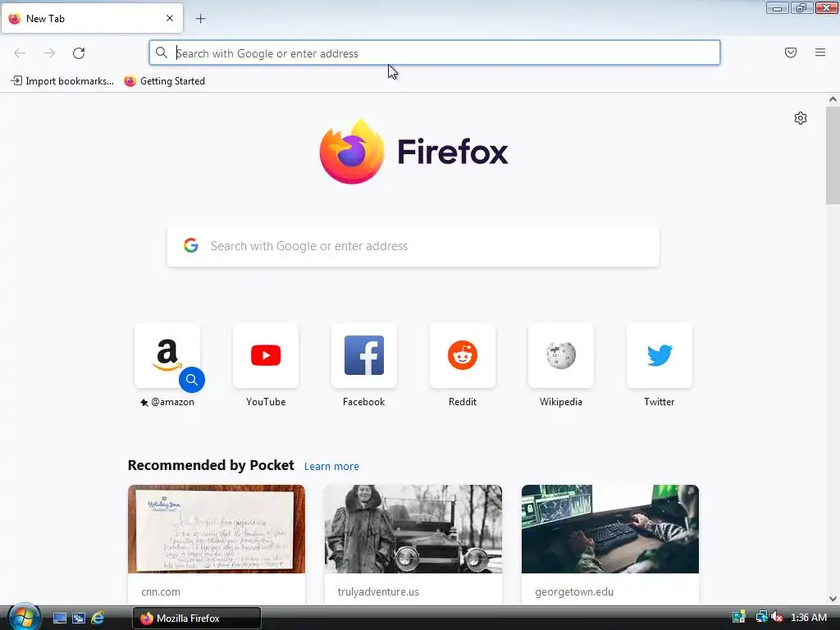Focus the Google search box on page

click(x=413, y=246)
